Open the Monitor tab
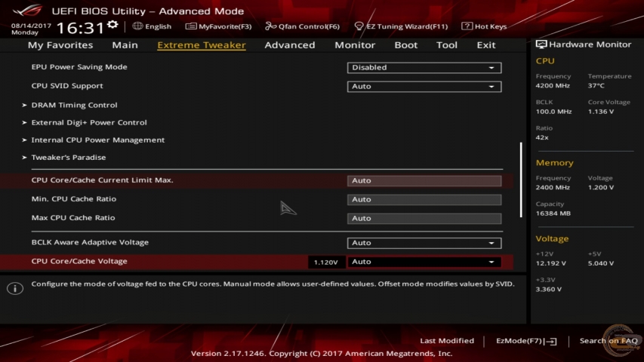 [355, 44]
